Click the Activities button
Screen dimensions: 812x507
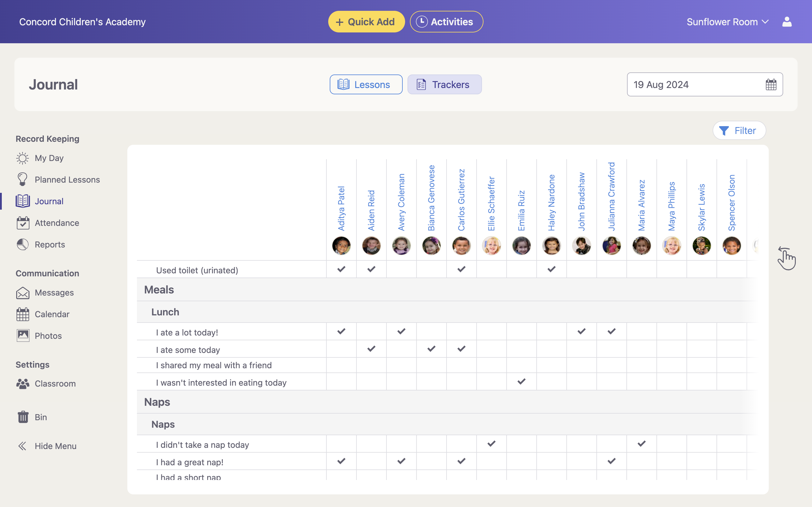446,22
